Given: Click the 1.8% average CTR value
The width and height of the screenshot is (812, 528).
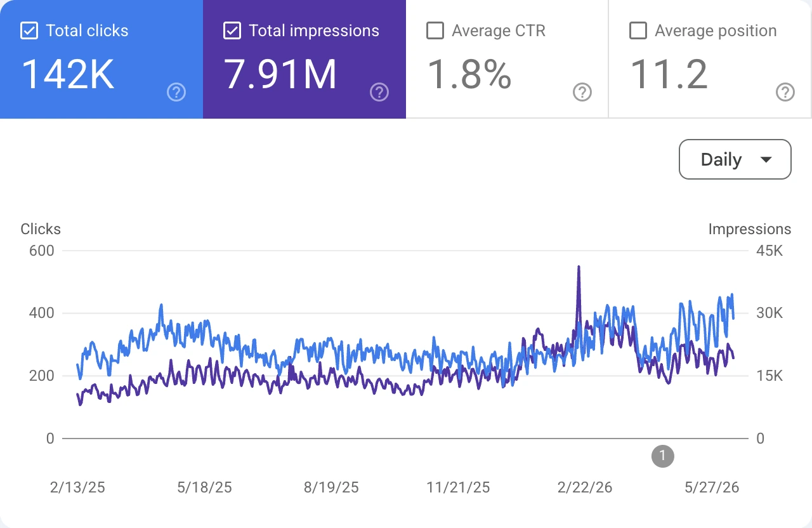Looking at the screenshot, I should [469, 74].
